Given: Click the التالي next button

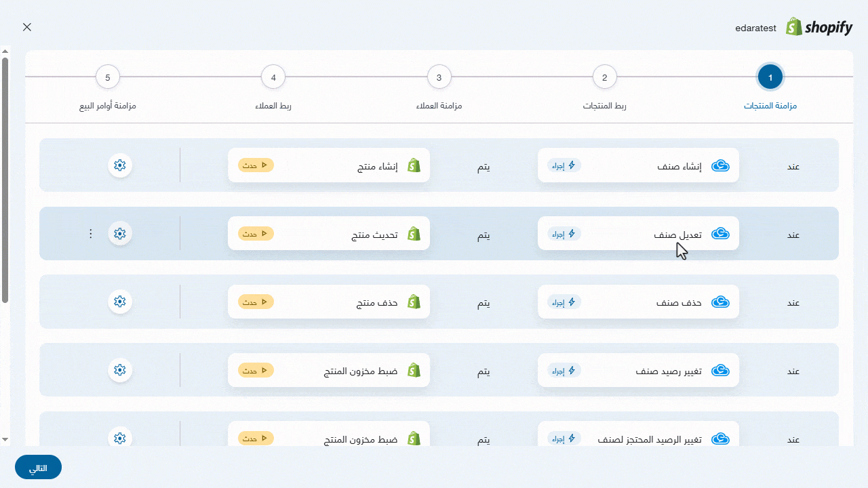Looking at the screenshot, I should (x=38, y=468).
